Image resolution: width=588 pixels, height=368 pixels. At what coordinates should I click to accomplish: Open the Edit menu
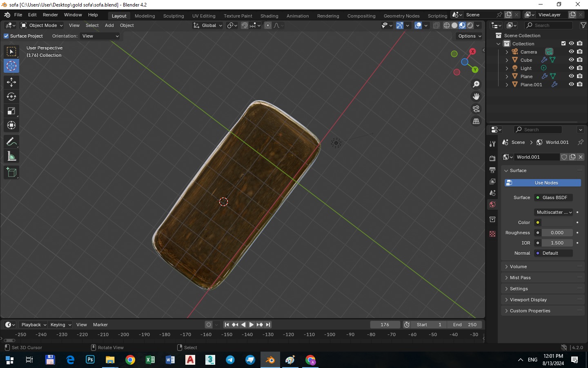[32, 15]
